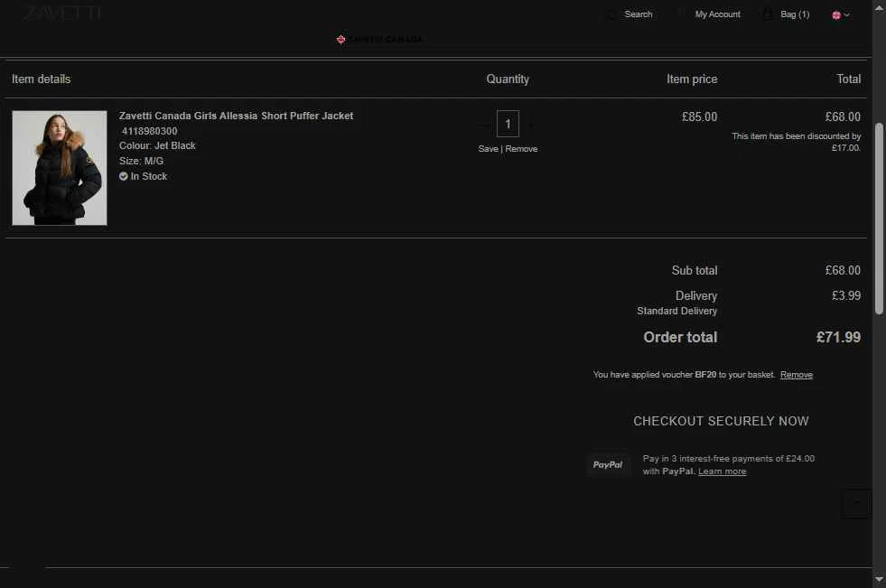
Task: Click the Standard Delivery text
Action: point(677,312)
